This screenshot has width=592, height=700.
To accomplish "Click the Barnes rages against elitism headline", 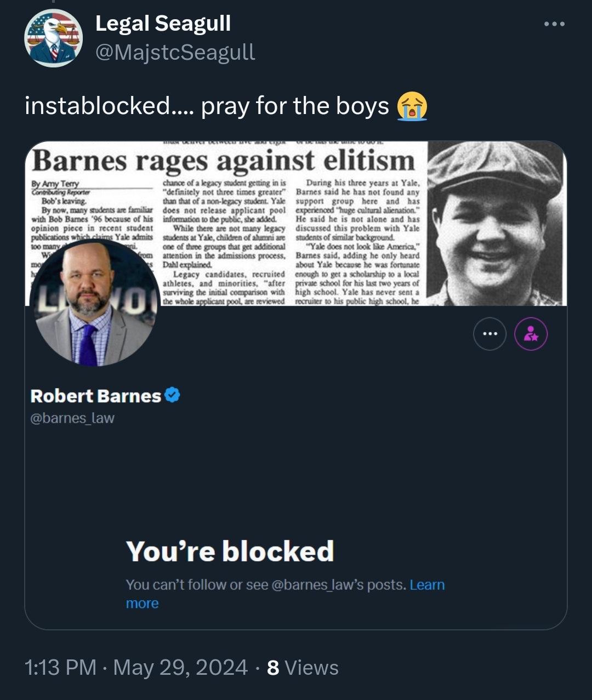I will [224, 161].
